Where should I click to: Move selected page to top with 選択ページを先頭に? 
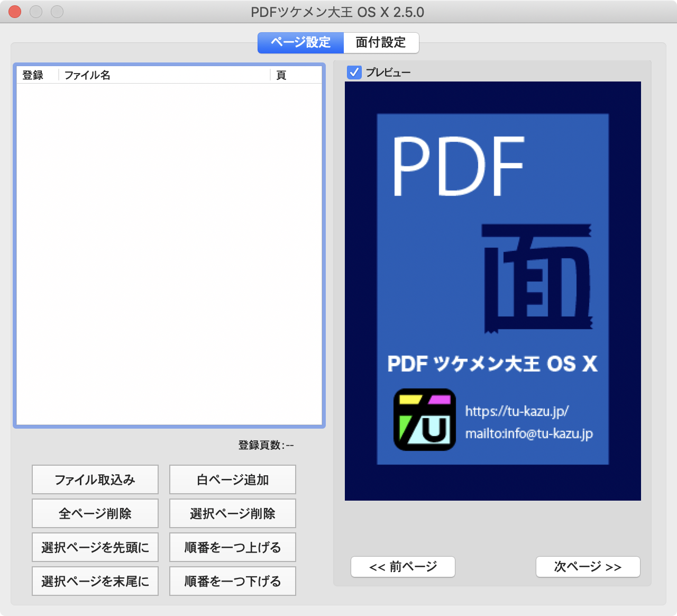[95, 547]
